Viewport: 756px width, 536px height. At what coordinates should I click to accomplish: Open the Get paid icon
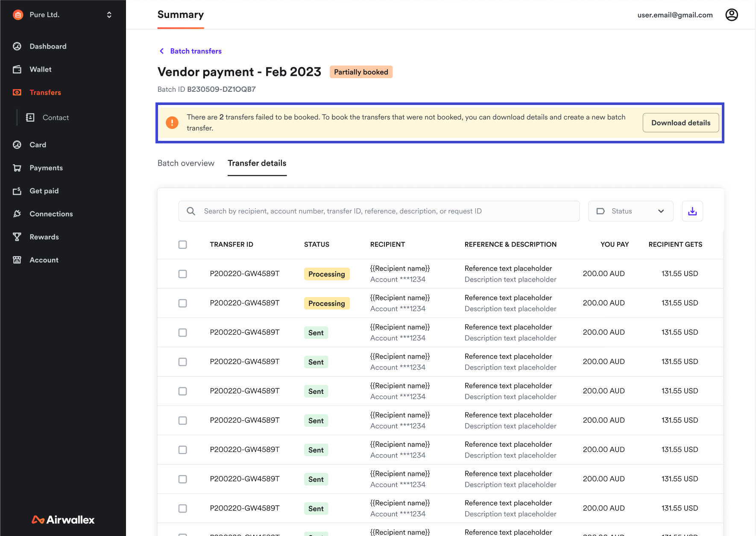(x=17, y=191)
